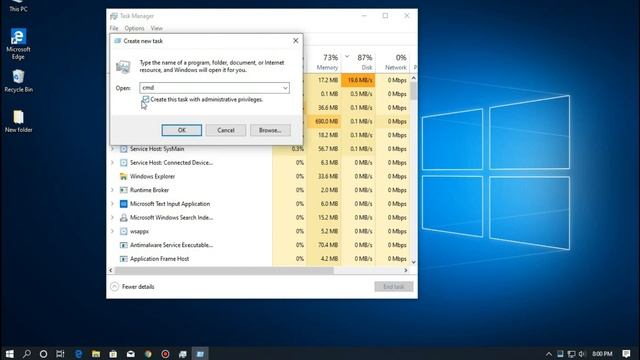Click Application Frame Host icon

(123, 259)
